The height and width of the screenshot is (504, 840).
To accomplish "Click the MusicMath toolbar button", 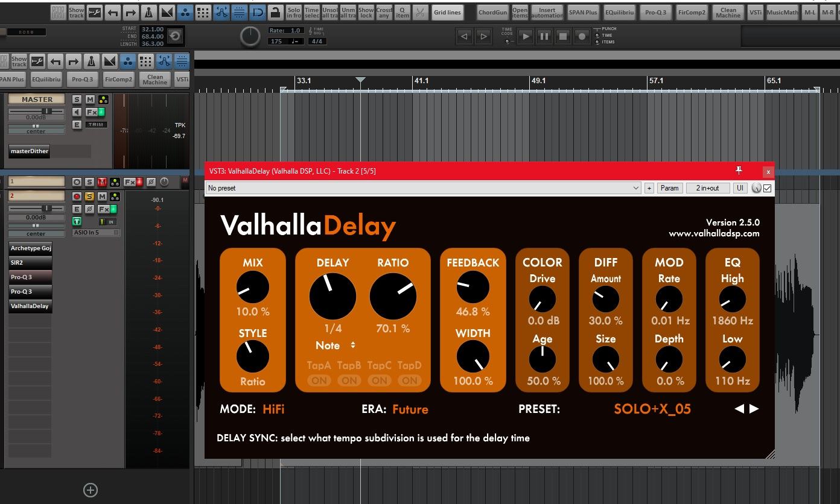I will coord(782,12).
